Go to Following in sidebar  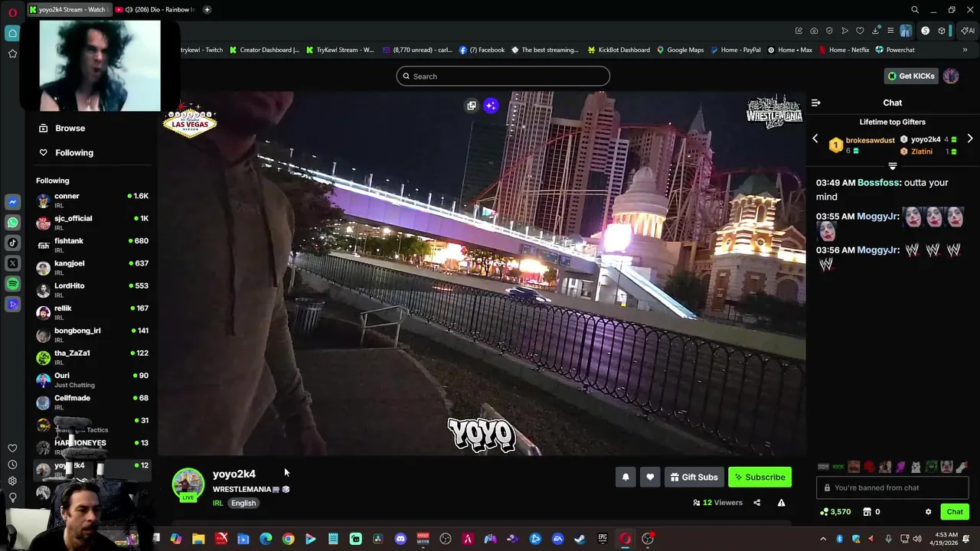(67, 152)
